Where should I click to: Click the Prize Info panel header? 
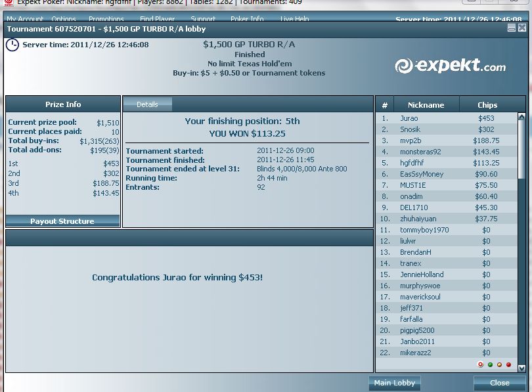63,104
